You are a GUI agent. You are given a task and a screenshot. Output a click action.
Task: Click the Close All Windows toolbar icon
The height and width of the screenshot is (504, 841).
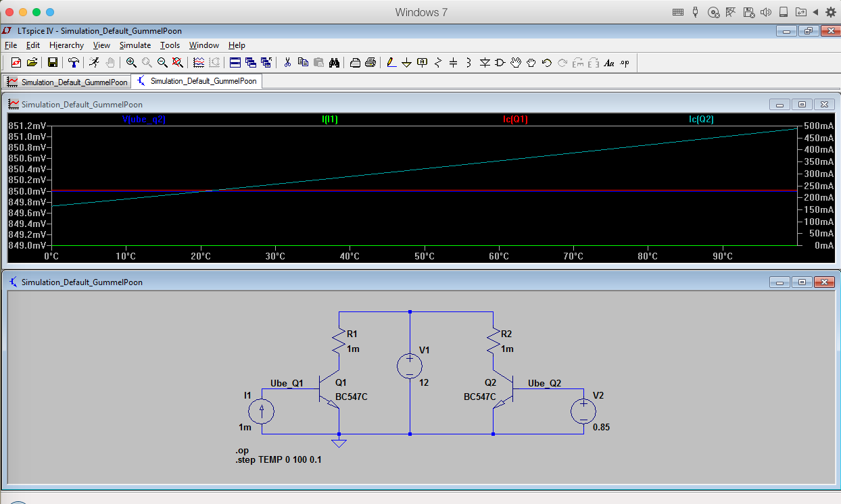tap(266, 63)
